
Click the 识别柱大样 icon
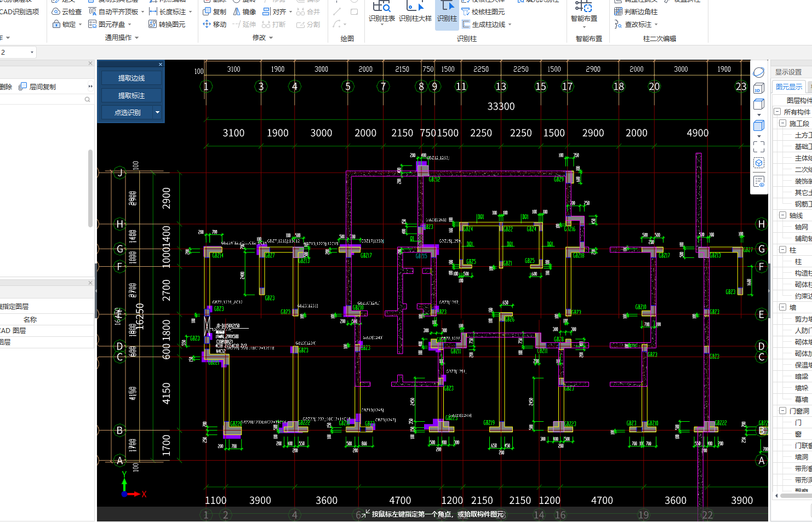coord(415,7)
